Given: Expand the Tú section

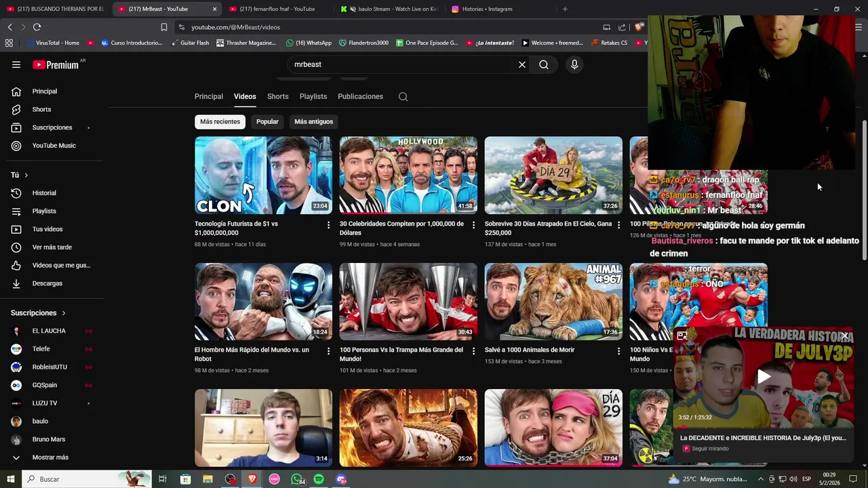Looking at the screenshot, I should click(x=20, y=175).
